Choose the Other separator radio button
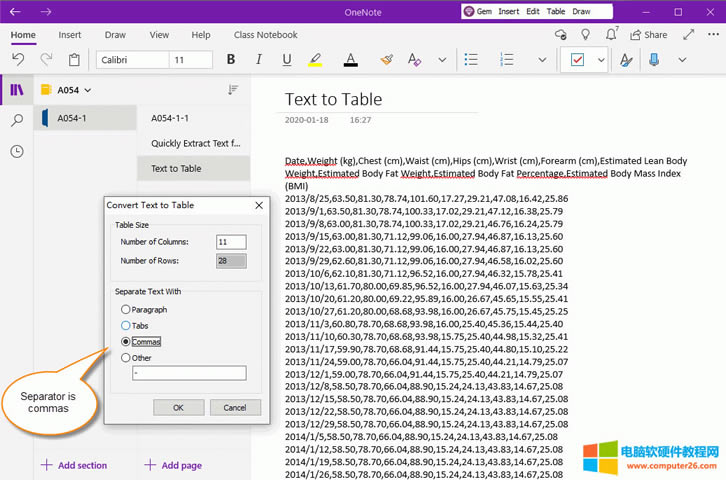This screenshot has width=726, height=480. pos(126,357)
